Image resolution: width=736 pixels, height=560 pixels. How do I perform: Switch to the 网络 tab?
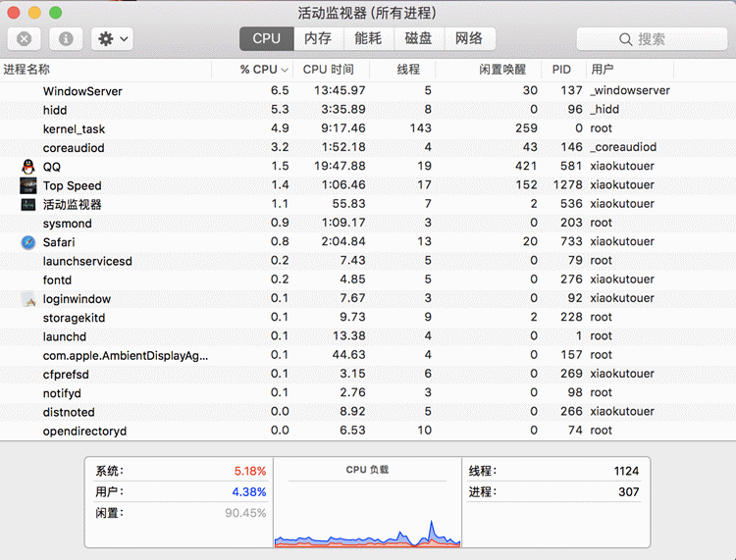(x=469, y=38)
